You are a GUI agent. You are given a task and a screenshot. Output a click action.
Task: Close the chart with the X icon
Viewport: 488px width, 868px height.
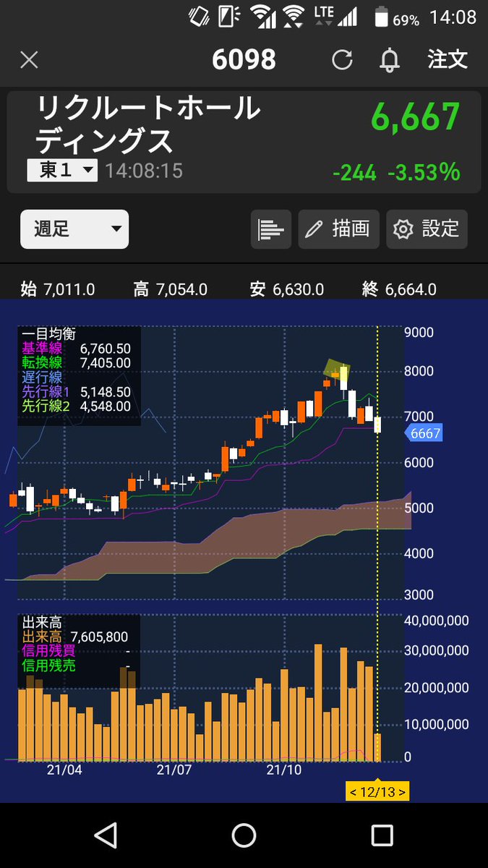[29, 60]
